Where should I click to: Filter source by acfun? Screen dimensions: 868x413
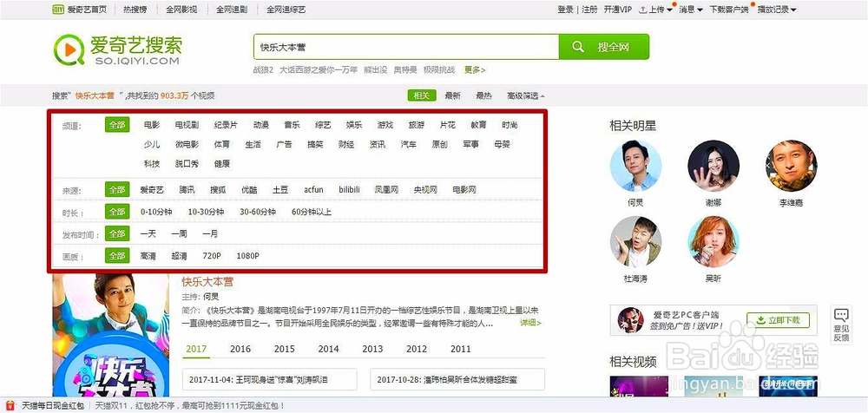tap(313, 190)
